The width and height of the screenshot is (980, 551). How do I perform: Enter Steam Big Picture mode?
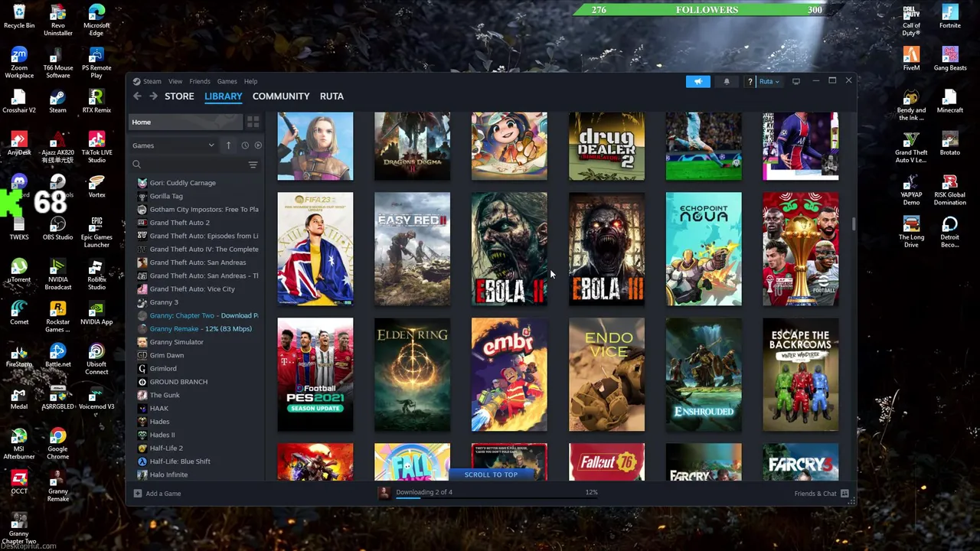pyautogui.click(x=795, y=81)
